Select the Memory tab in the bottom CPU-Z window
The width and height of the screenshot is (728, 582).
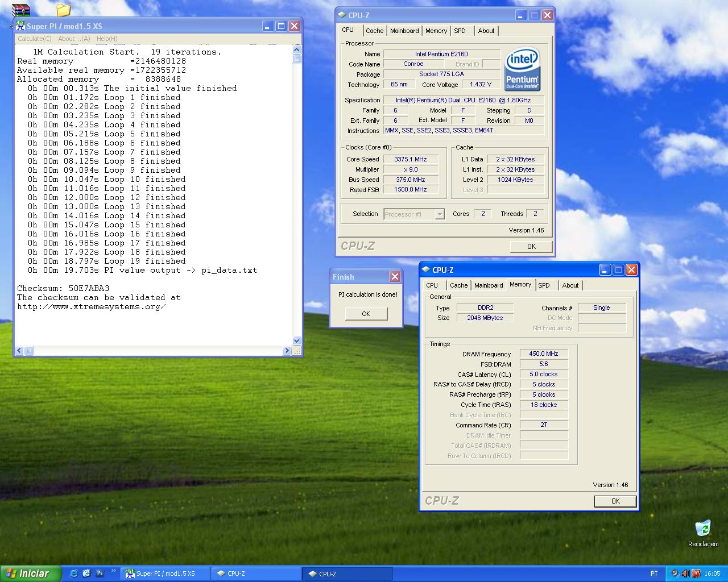pos(520,284)
